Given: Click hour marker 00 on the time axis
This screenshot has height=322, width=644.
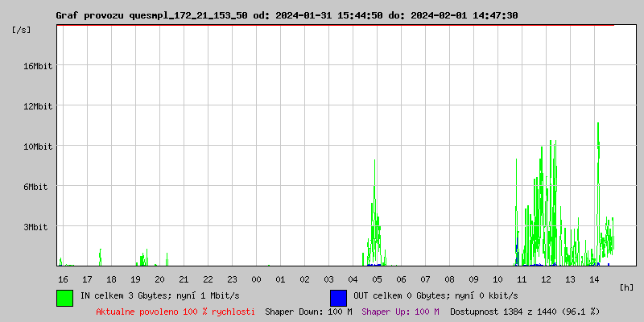Looking at the screenshot, I should click(256, 279).
